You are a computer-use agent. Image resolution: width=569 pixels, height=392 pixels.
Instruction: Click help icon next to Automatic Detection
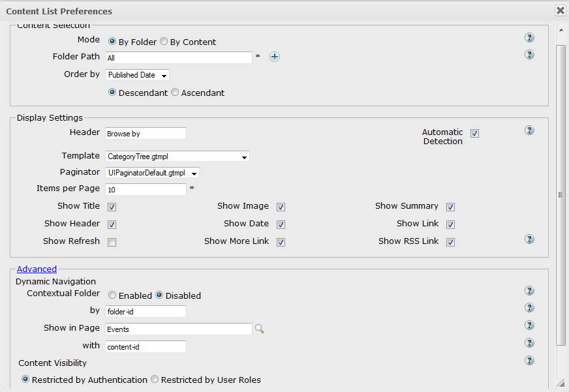tap(529, 130)
